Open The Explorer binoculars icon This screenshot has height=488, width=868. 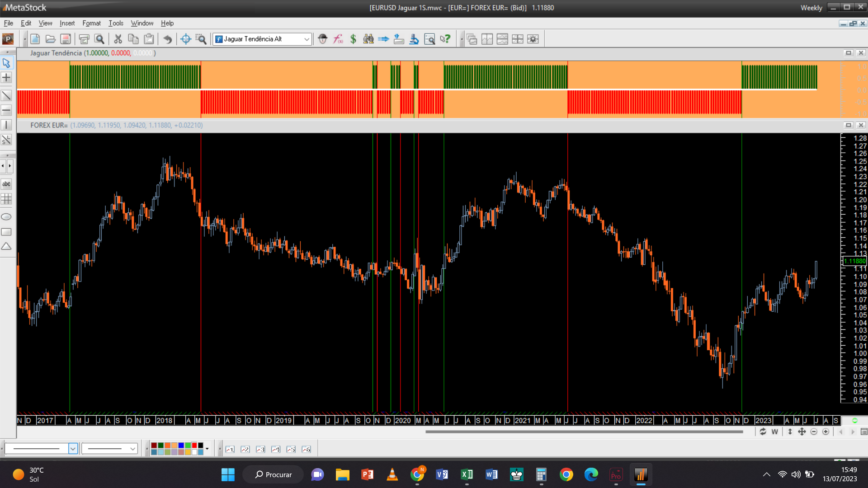pos(368,39)
